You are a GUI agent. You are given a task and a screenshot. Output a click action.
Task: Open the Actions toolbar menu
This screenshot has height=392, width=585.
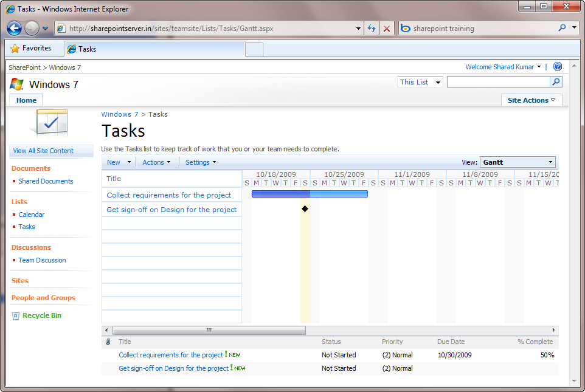(x=156, y=162)
